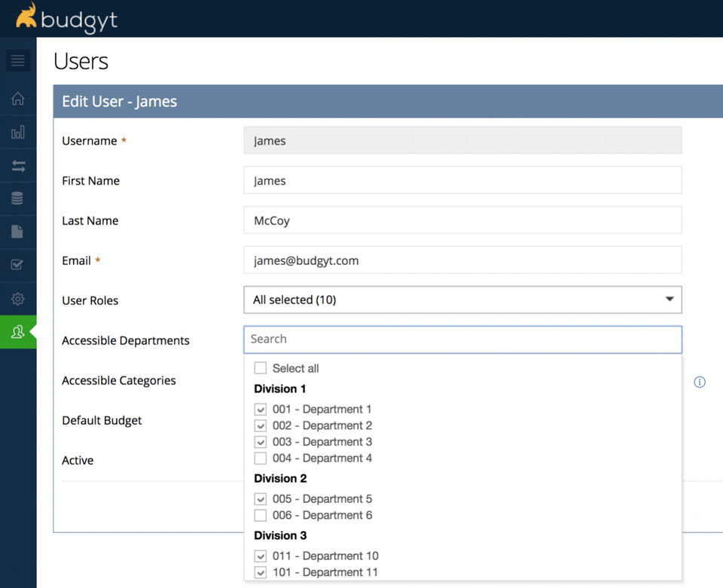Uncheck 101 - Department 11

click(261, 572)
